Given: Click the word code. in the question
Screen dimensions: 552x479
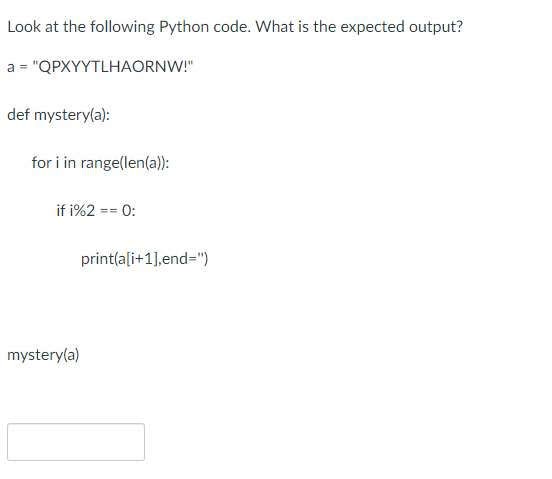Looking at the screenshot, I should 232,27.
